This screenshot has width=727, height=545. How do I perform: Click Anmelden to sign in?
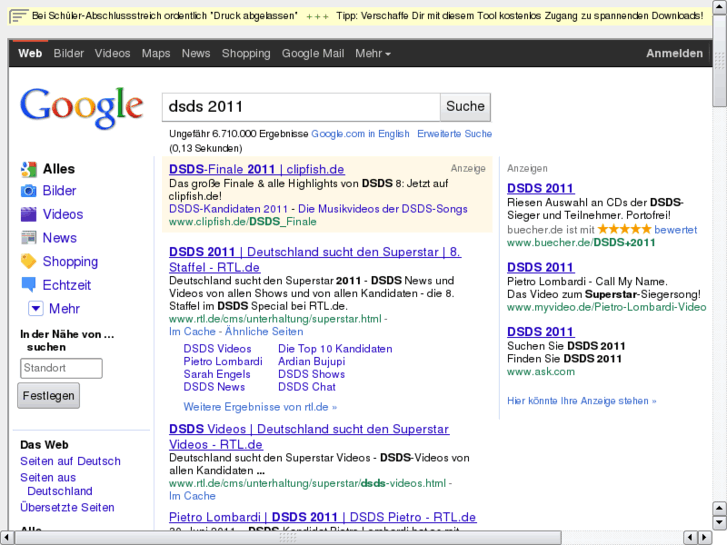click(x=674, y=53)
